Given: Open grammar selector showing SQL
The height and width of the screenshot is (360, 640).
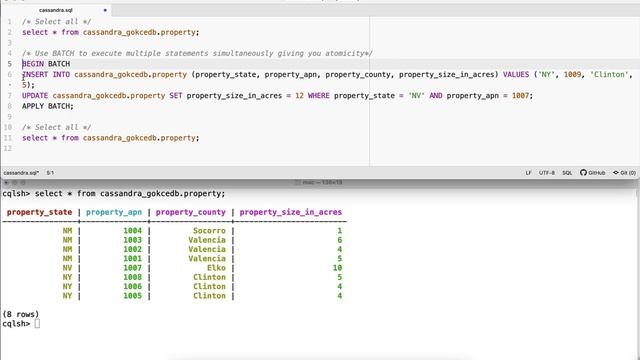Looking at the screenshot, I should pos(567,173).
